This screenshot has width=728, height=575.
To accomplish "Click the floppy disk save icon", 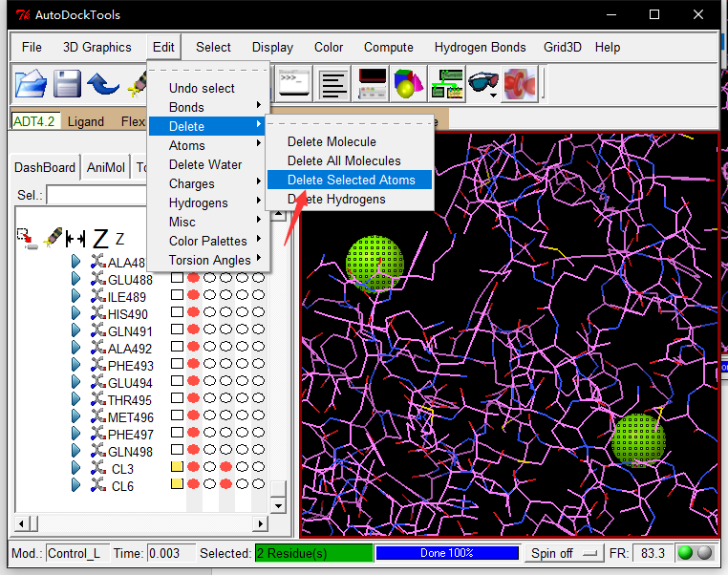I will click(x=67, y=84).
